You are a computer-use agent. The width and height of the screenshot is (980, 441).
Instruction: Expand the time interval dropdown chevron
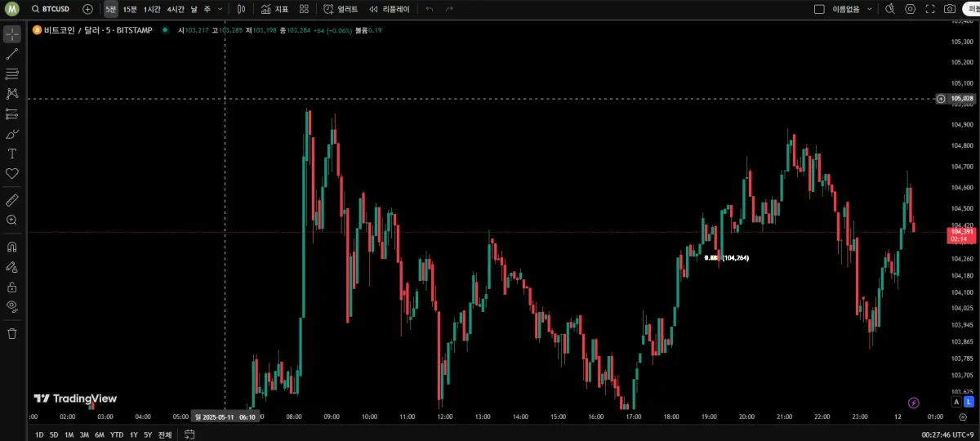click(220, 9)
